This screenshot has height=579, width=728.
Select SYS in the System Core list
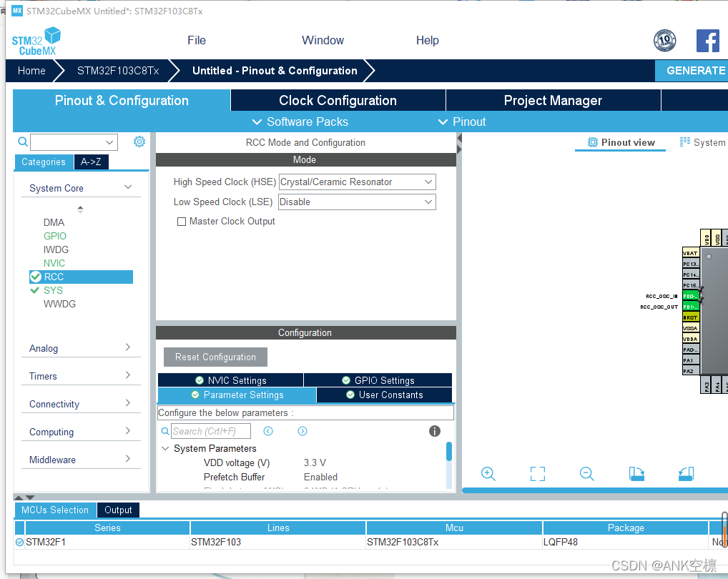(53, 290)
